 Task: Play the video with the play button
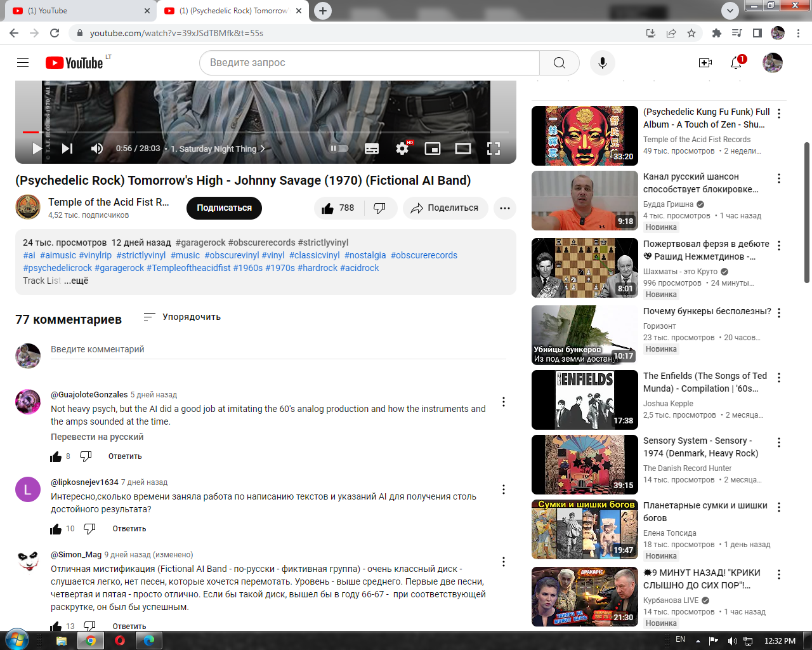point(37,149)
